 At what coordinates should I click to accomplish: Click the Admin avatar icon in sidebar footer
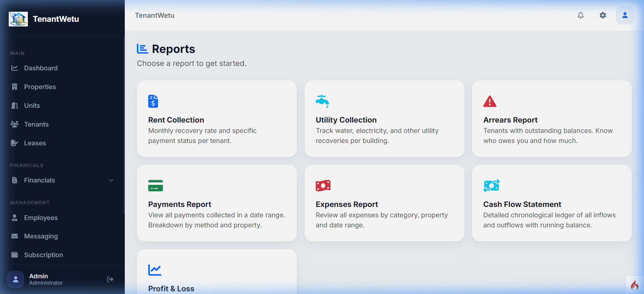(x=15, y=279)
